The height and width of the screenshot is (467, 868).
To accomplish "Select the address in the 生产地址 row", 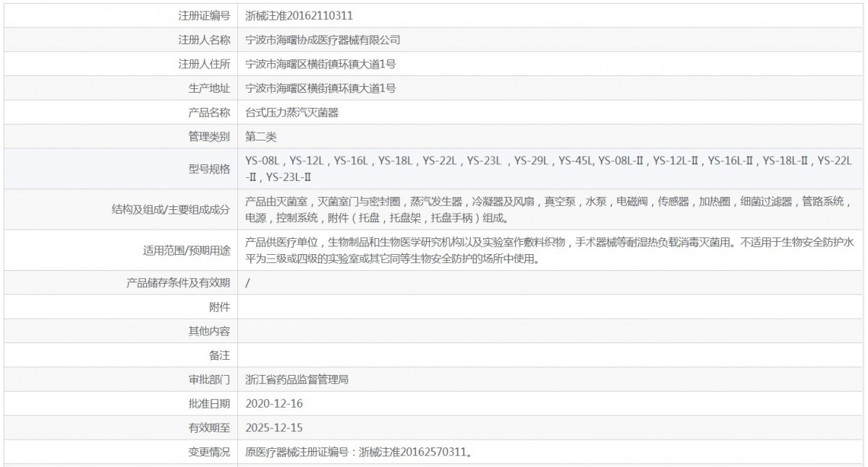I will coord(320,88).
